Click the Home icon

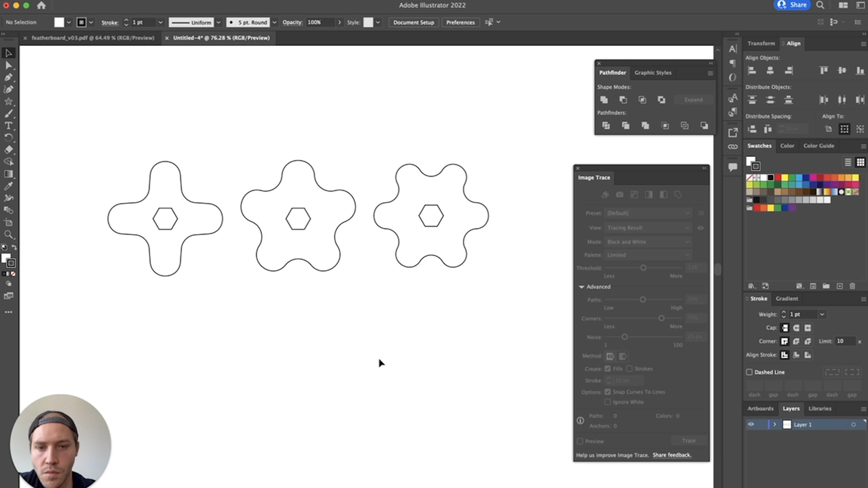[x=41, y=5]
